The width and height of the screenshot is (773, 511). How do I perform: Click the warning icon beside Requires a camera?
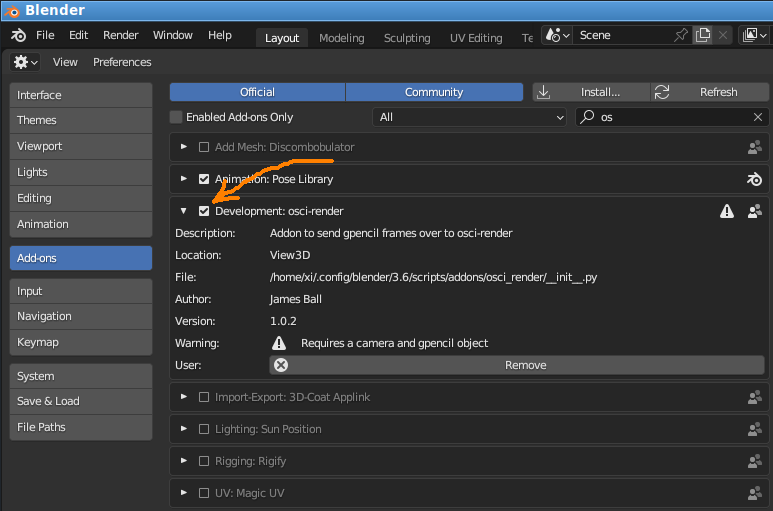(x=279, y=343)
